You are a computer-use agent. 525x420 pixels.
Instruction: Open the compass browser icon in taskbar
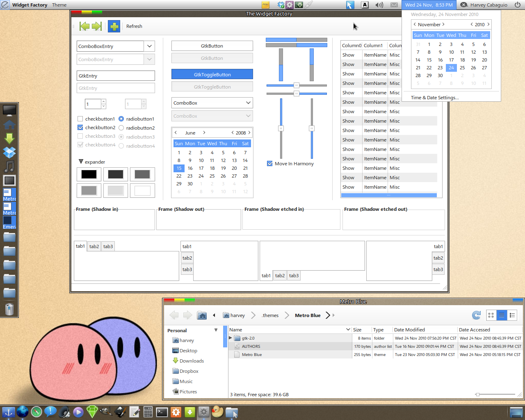click(x=37, y=412)
